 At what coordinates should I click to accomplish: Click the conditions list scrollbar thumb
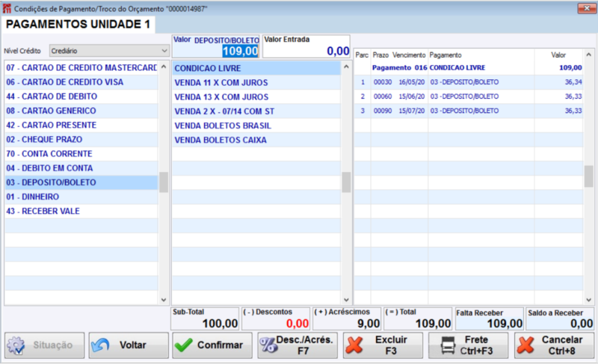[x=346, y=182]
